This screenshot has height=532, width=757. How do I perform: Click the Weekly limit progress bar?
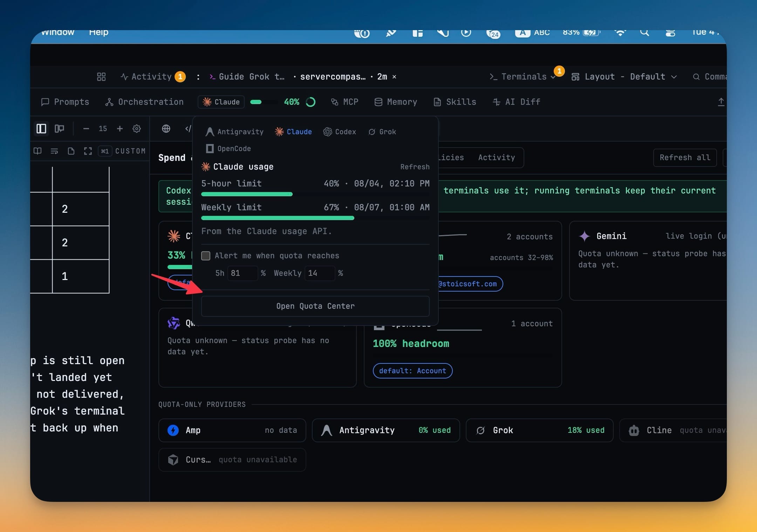click(x=315, y=218)
